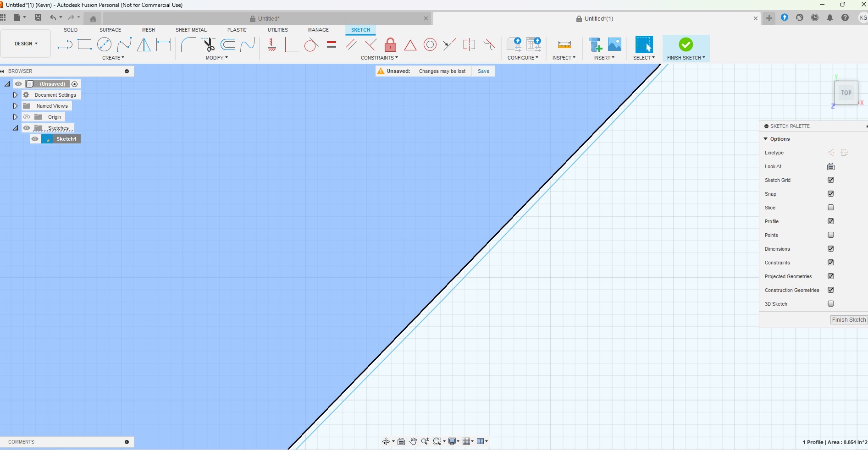868x450 pixels.
Task: Select the Offset tool
Action: tap(228, 44)
